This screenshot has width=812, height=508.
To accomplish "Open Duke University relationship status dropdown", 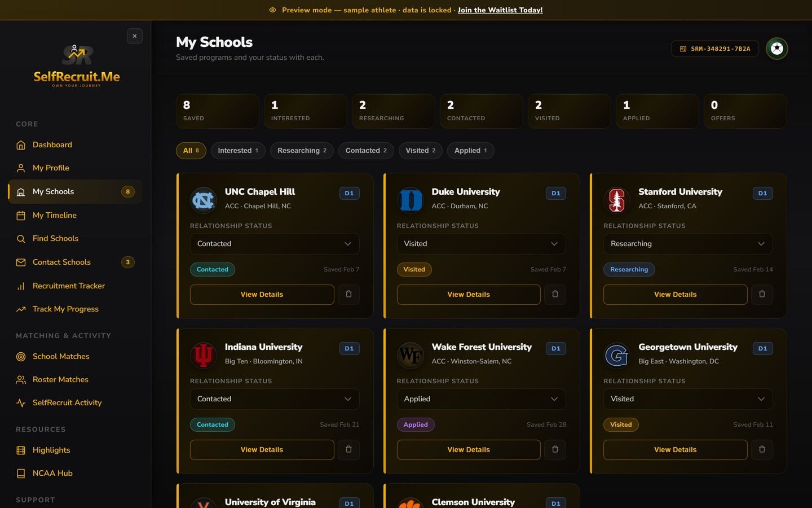I will tap(482, 244).
